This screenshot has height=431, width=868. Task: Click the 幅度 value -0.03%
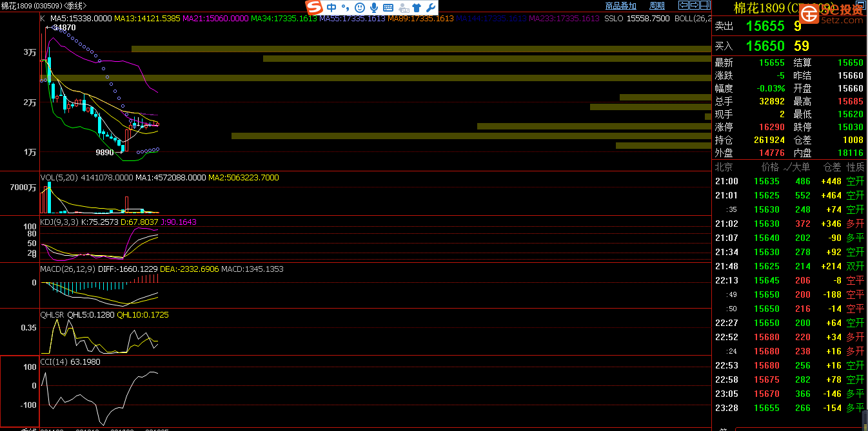[x=771, y=88]
